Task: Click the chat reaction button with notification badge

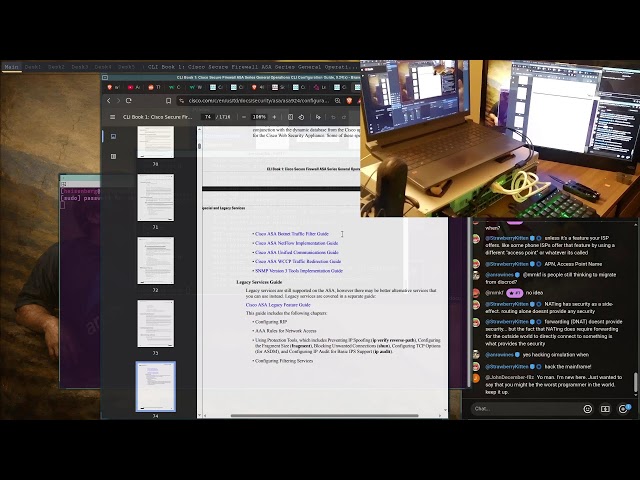Action: pos(623,409)
